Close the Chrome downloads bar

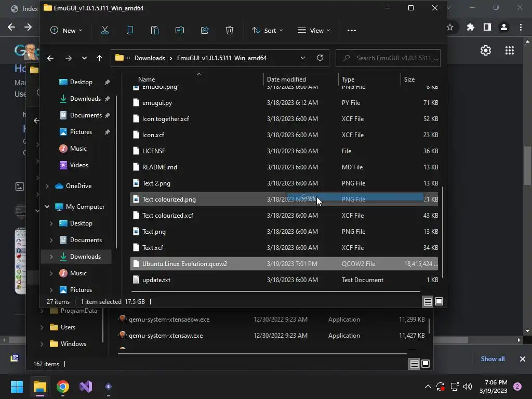coord(523,358)
